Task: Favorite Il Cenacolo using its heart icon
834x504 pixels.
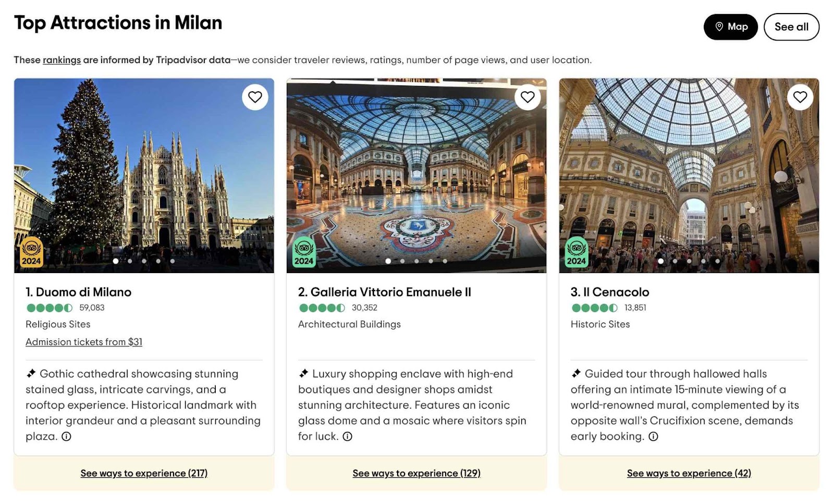Action: pyautogui.click(x=800, y=97)
